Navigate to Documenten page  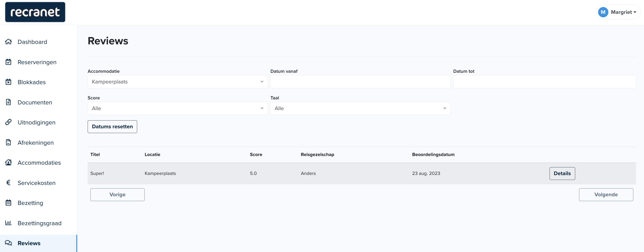pyautogui.click(x=39, y=102)
